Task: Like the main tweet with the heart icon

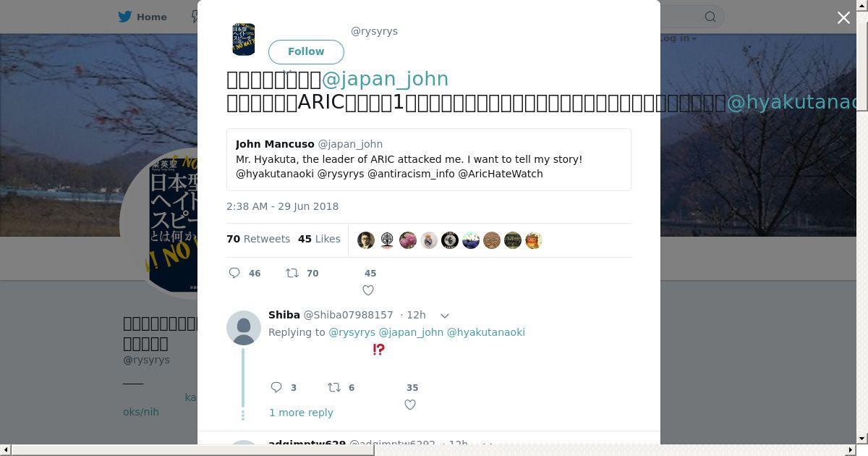Action: [368, 290]
